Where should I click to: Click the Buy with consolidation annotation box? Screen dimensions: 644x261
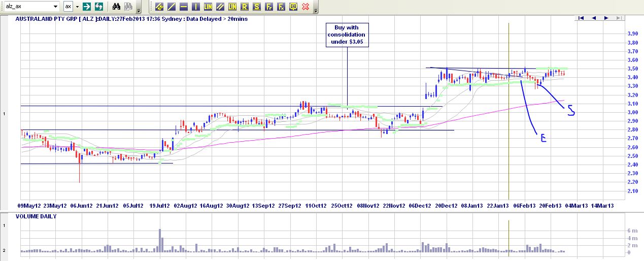[x=347, y=35]
